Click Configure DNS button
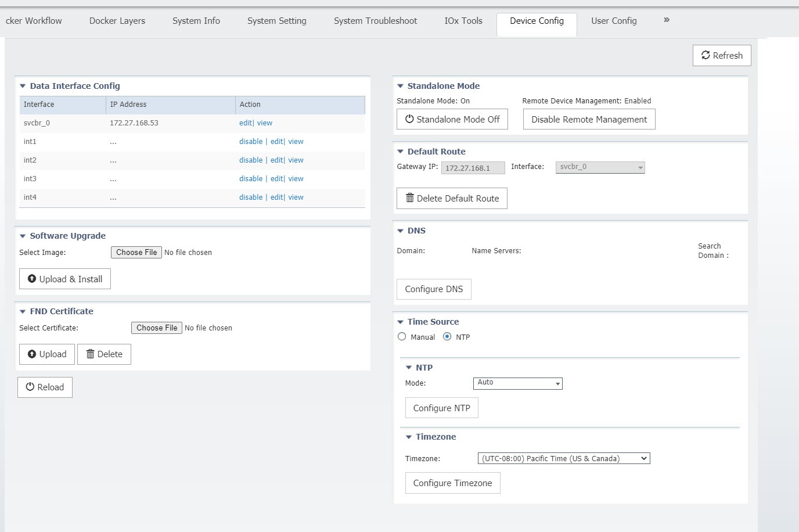The image size is (799, 532). click(434, 289)
